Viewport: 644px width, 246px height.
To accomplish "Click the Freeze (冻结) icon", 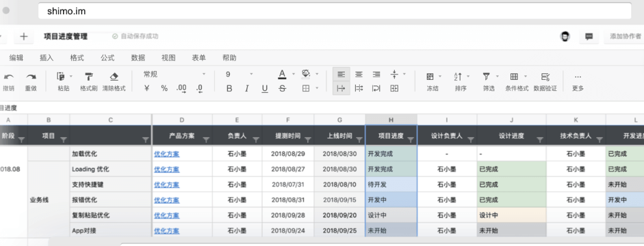I will click(x=430, y=77).
